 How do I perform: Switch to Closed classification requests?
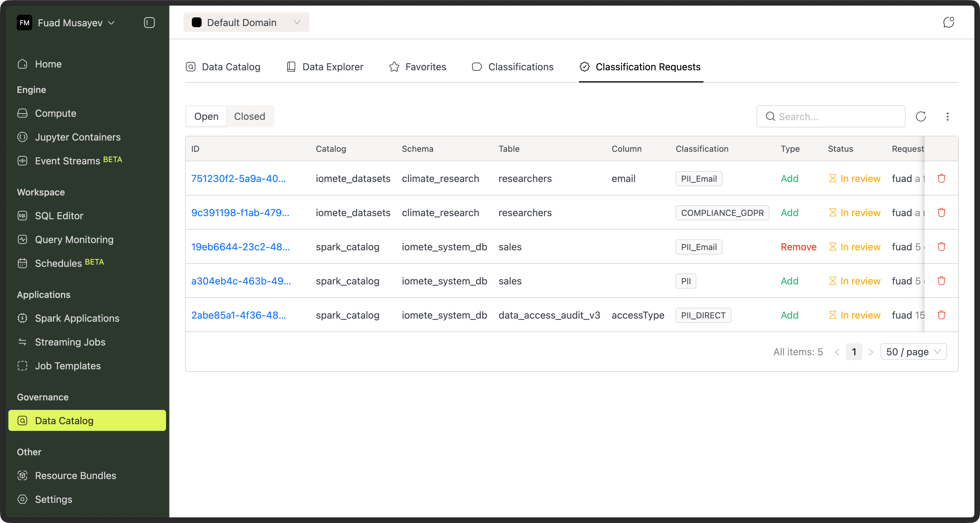tap(249, 116)
